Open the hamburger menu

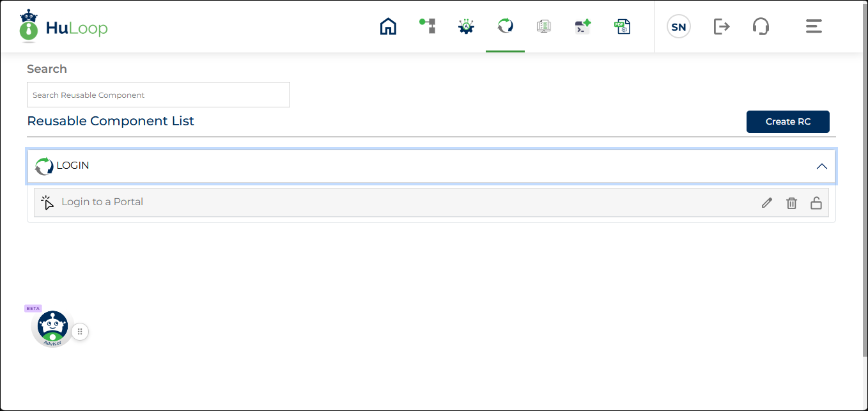point(813,26)
